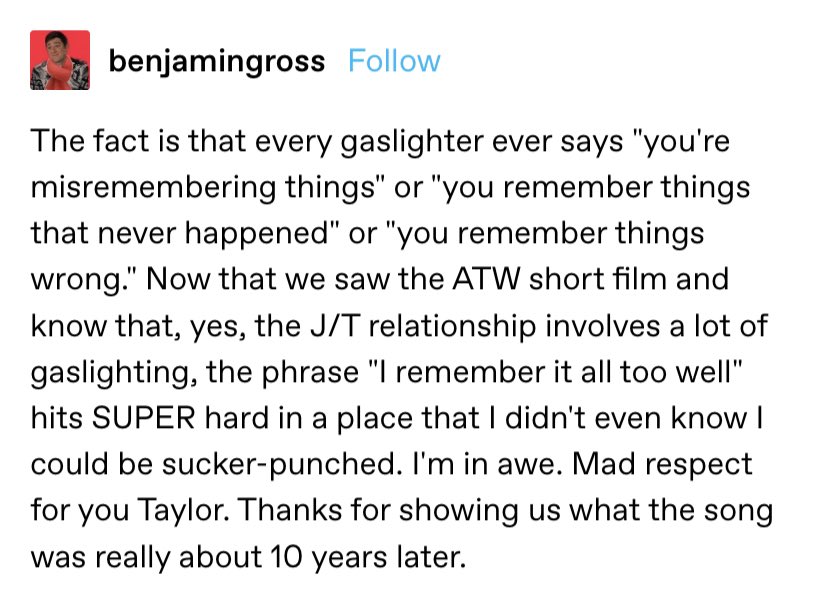This screenshot has width=828, height=602.
Task: Click the capitalized word "SUPER"
Action: point(144,418)
